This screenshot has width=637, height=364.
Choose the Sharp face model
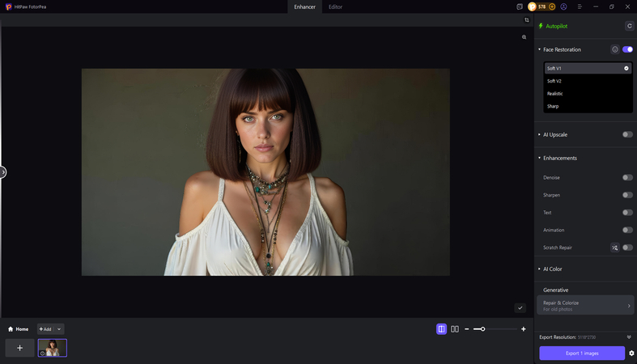point(588,106)
